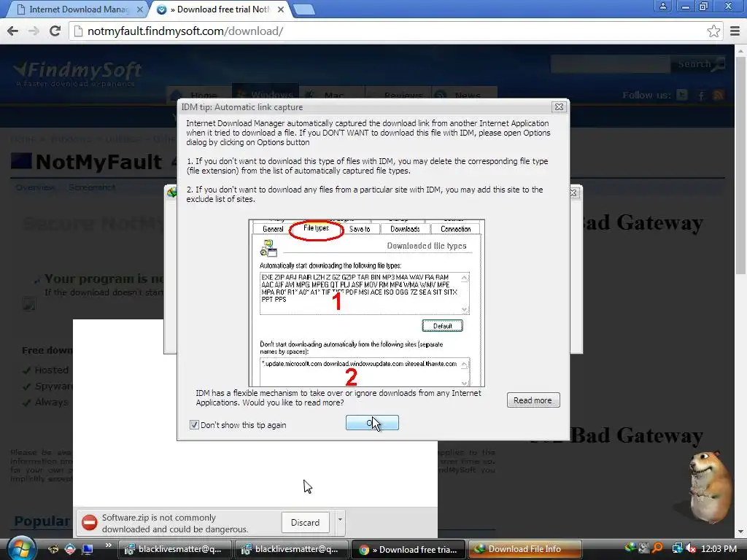The height and width of the screenshot is (560, 747).
Task: Reload the current page
Action: point(55,31)
